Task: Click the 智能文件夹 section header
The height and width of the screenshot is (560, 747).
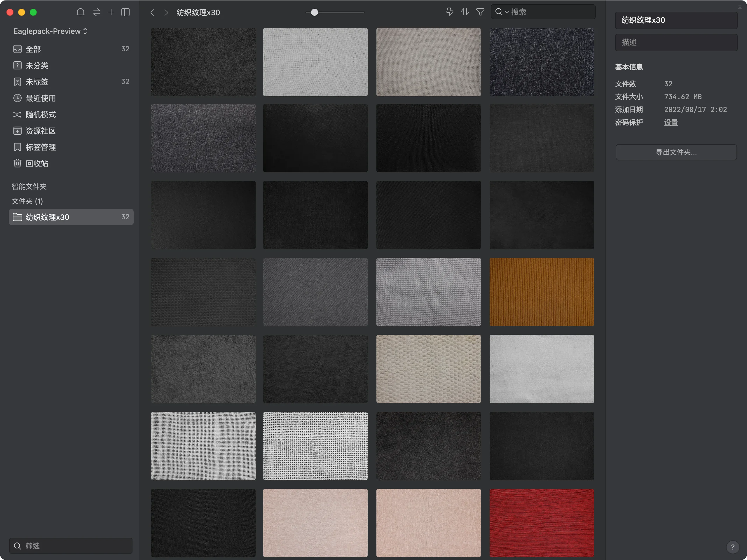Action: click(x=29, y=186)
